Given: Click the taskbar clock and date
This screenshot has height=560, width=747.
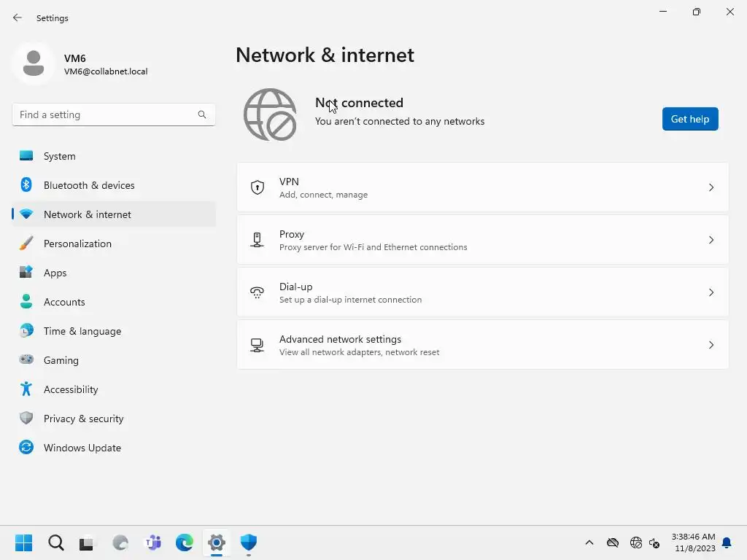Looking at the screenshot, I should 693,542.
